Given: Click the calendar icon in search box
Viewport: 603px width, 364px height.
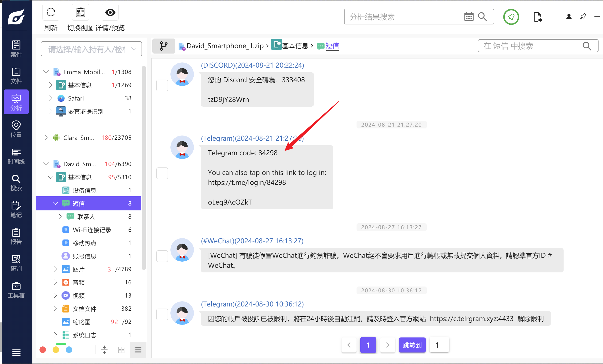Looking at the screenshot, I should tap(469, 17).
